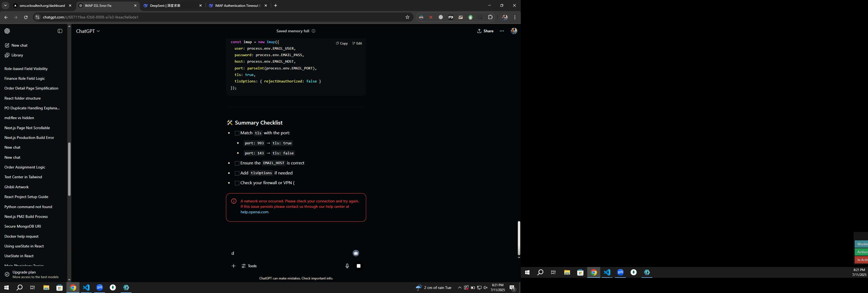This screenshot has width=868, height=293.
Task: Bookmark this page with the star icon
Action: (x=407, y=17)
